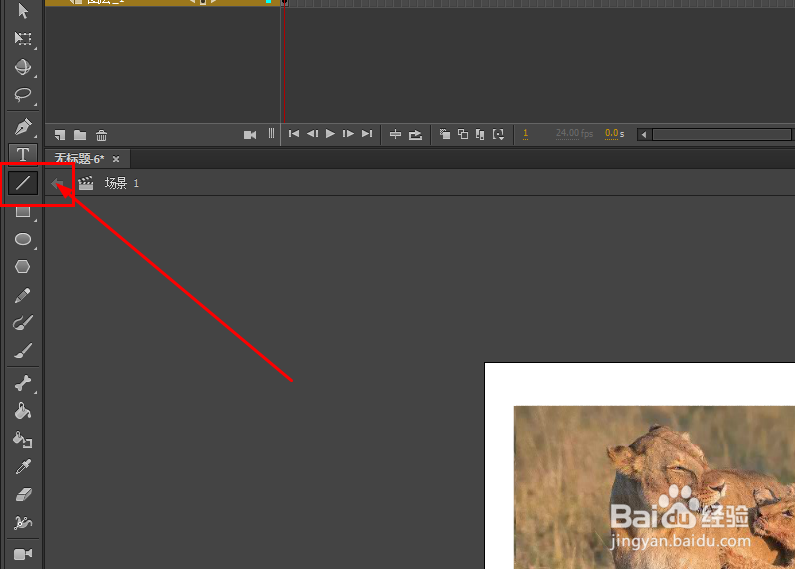The height and width of the screenshot is (569, 795).
Task: Center the frame in the timeline
Action: 395,134
